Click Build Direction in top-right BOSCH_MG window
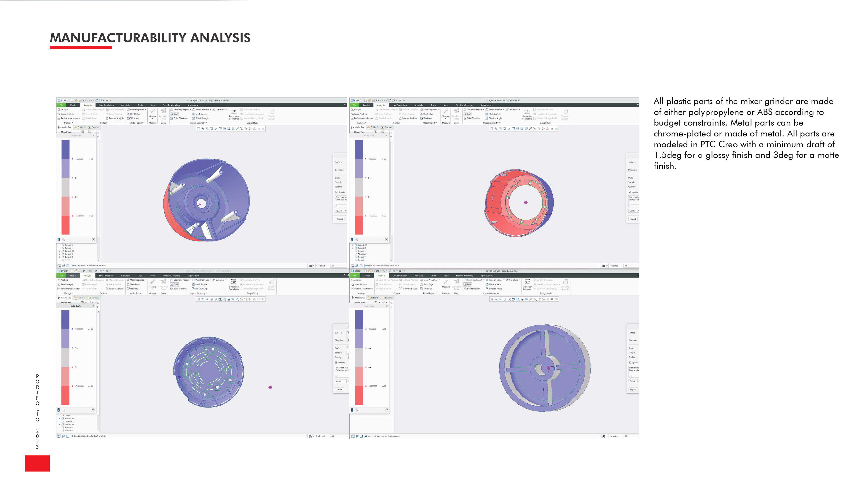 [x=472, y=118]
